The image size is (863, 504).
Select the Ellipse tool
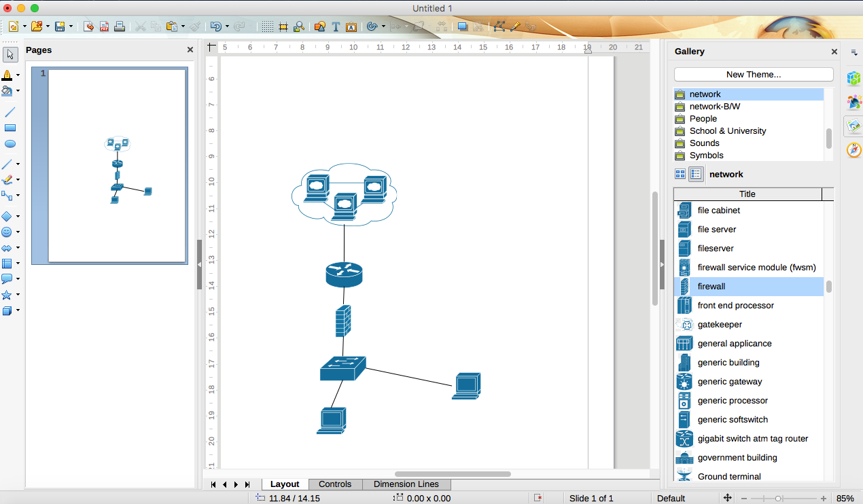[x=10, y=144]
